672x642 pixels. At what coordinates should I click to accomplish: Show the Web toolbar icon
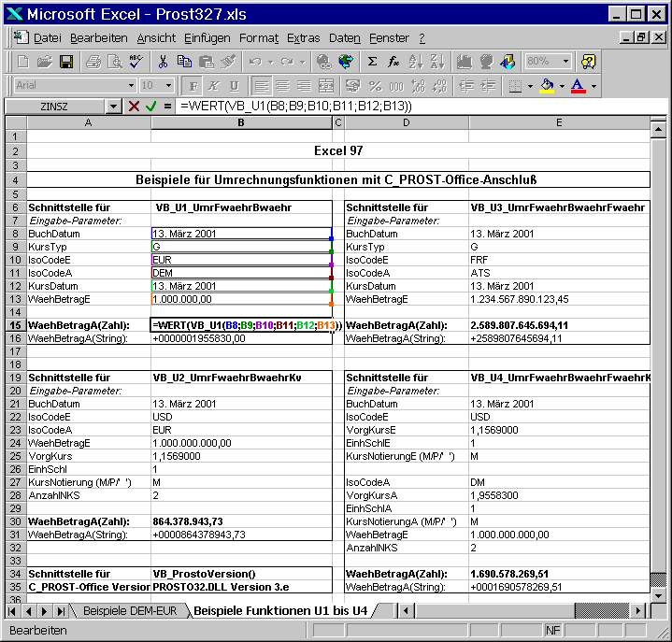point(346,62)
